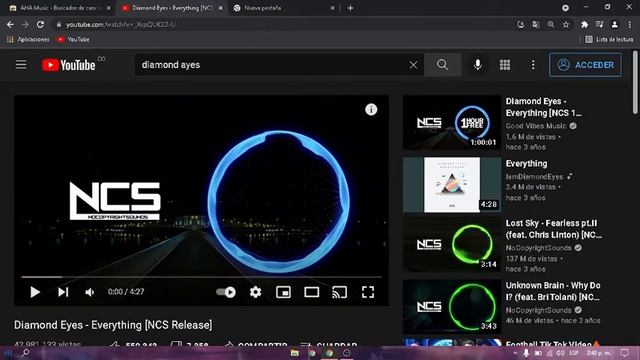Translate this page icon
Screen dimensions: 640x360
536,24
